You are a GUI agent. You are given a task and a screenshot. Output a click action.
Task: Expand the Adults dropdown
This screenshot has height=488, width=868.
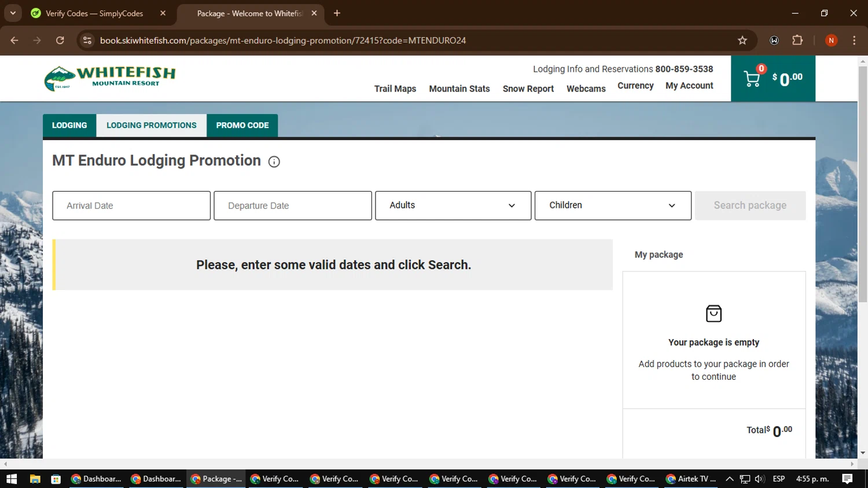(453, 206)
